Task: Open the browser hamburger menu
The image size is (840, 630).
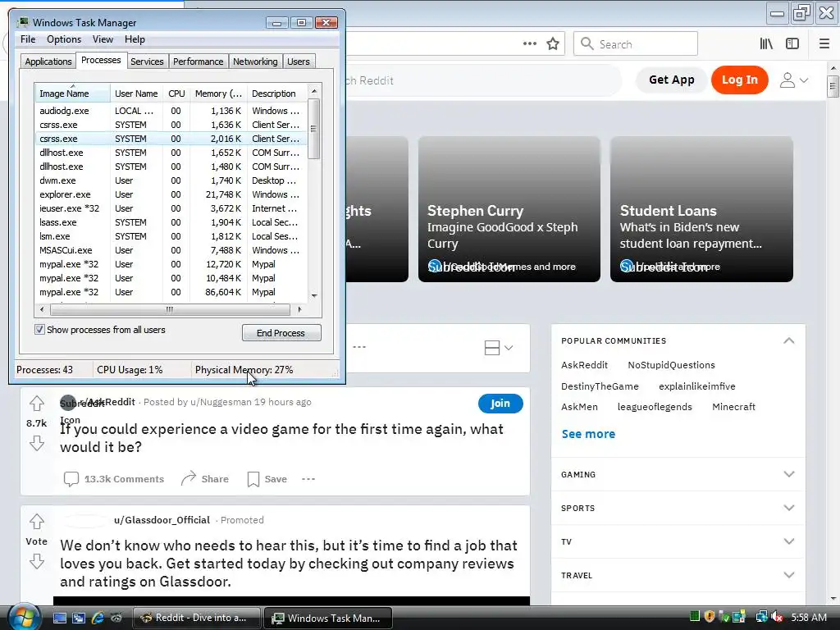Action: pyautogui.click(x=824, y=44)
